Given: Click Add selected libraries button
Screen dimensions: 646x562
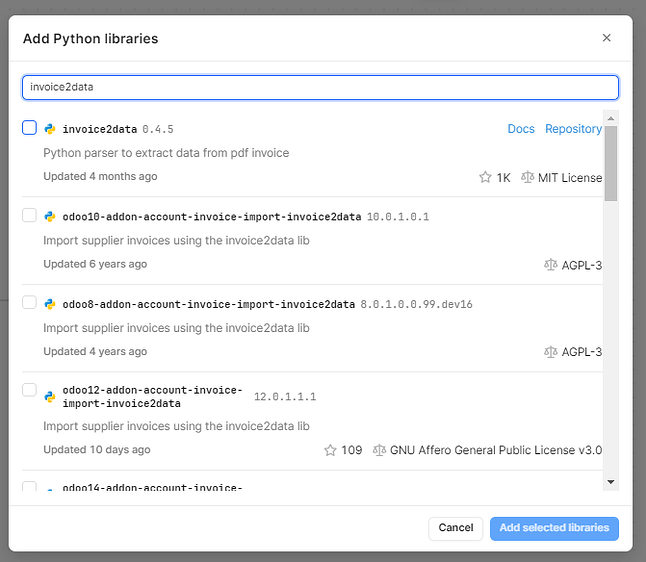Looking at the screenshot, I should [x=554, y=528].
